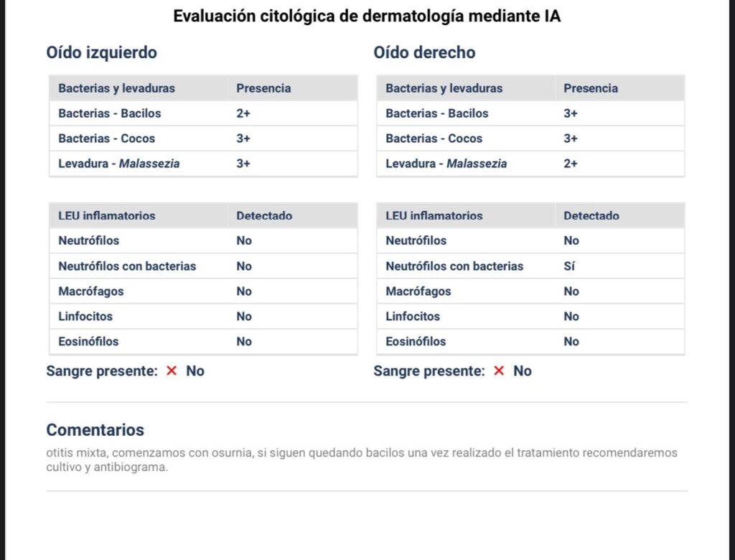Click the Sí value for Neutrófilos con bacterias

click(x=569, y=266)
